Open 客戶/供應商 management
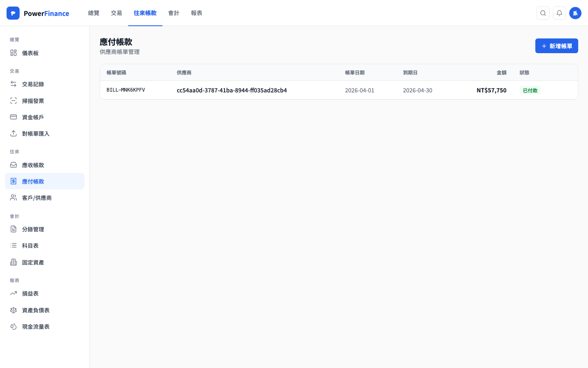 [37, 197]
